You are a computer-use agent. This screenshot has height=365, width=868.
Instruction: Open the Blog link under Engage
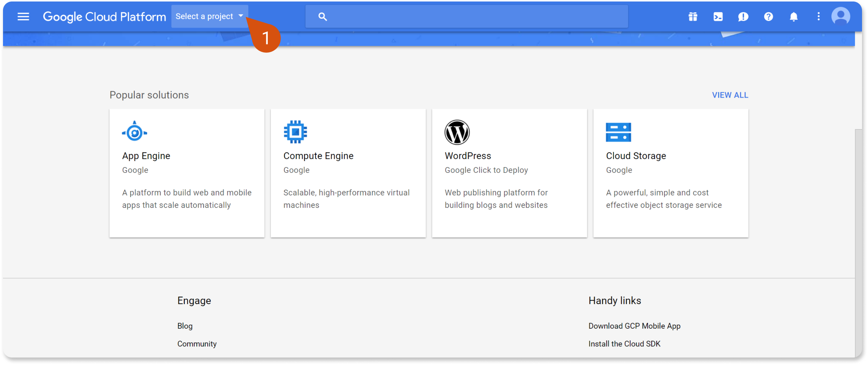pos(185,326)
